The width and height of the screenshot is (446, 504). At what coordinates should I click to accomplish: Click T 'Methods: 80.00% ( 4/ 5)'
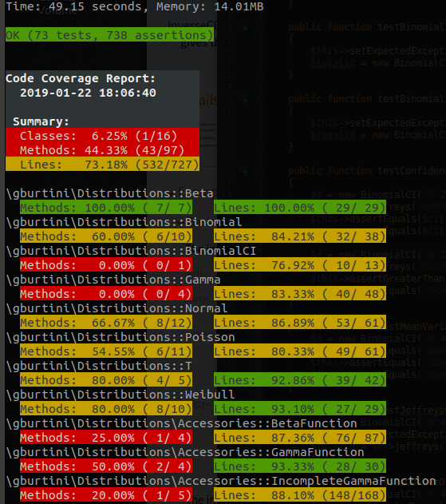tap(106, 380)
